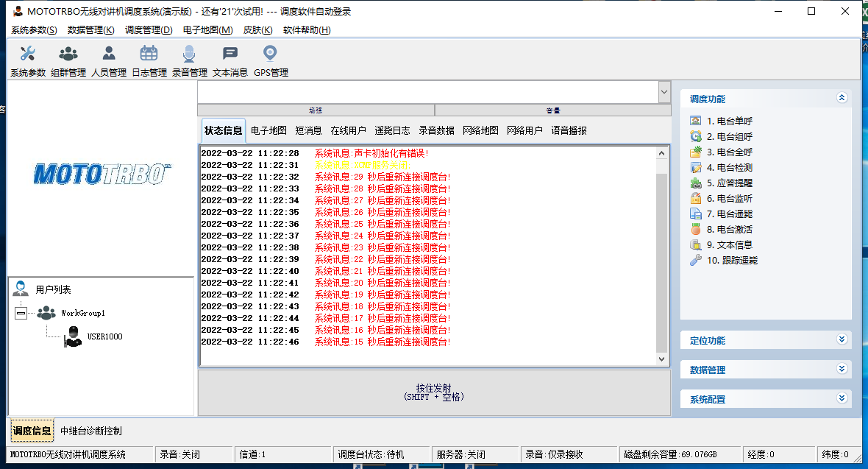The width and height of the screenshot is (868, 469).
Task: Expand the 定位功能 panel
Action: click(842, 340)
